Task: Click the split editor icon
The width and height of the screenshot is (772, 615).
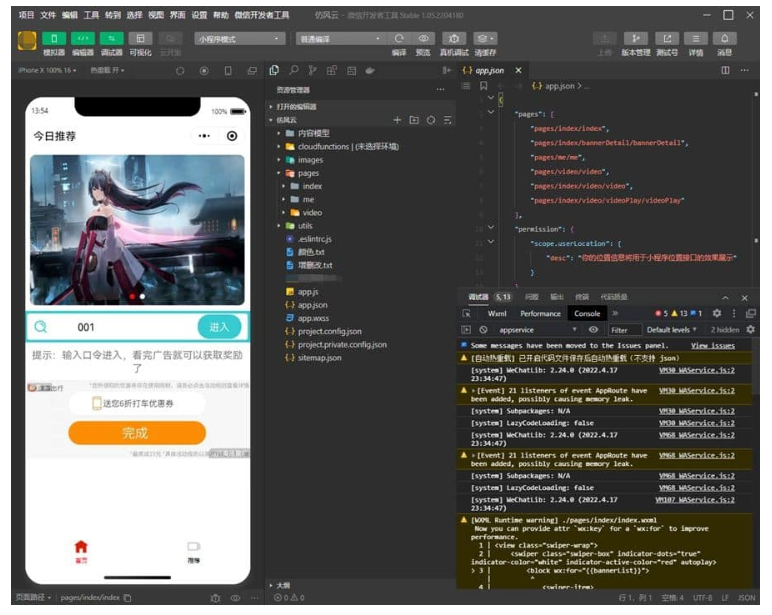Action: (x=725, y=71)
